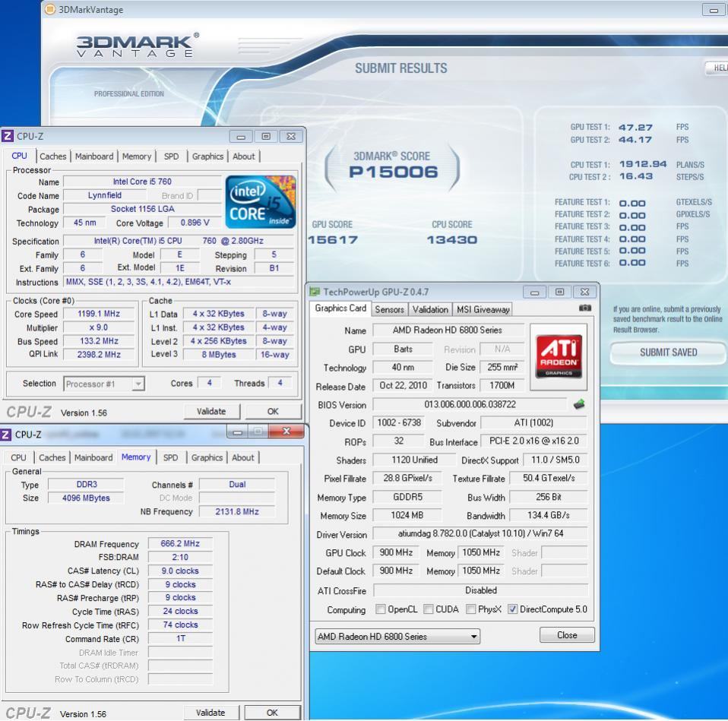Click the BIOS Version field in GPU-Z
728x721 pixels.
pyautogui.click(x=470, y=404)
